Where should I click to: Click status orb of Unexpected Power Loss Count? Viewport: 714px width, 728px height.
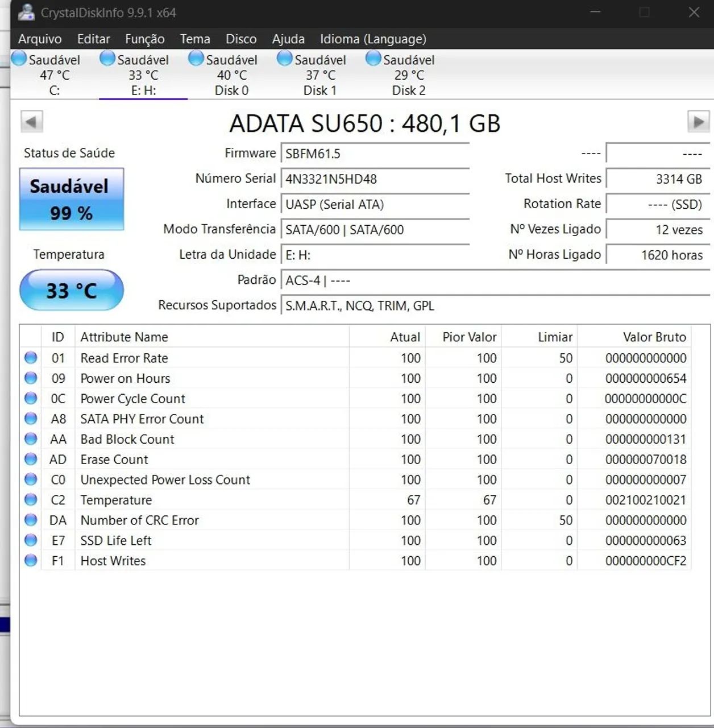click(31, 479)
